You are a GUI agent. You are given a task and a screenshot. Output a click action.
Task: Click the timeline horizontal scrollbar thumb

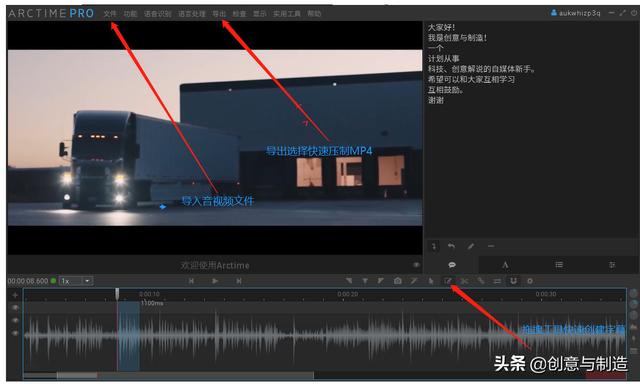[x=77, y=375]
